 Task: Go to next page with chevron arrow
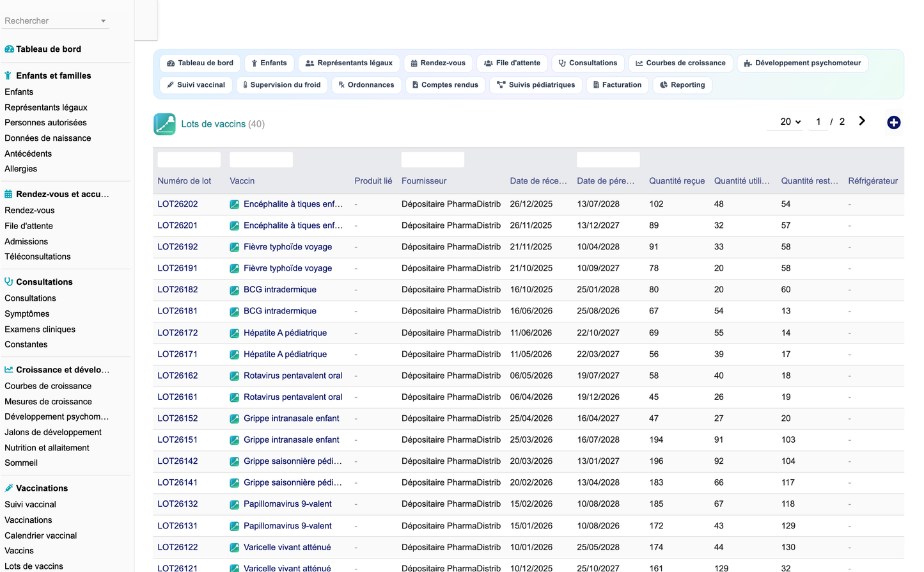(x=862, y=121)
